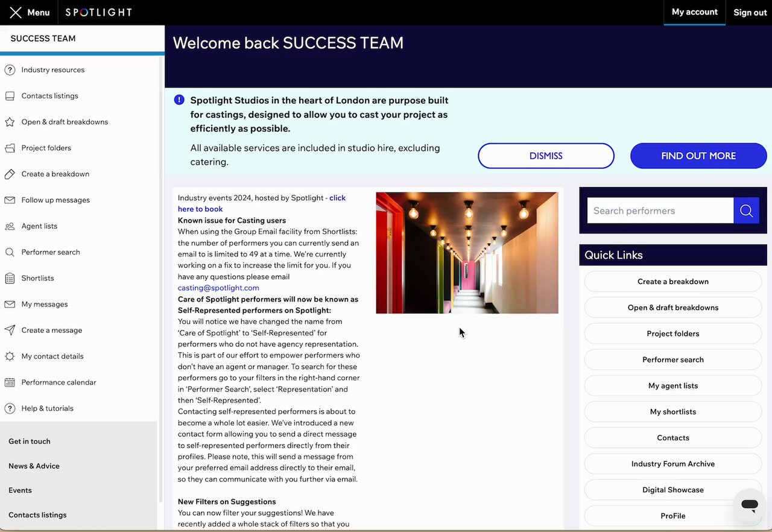Click the Create a breakdown pencil icon
Screen dimensions: 772x532
(x=10, y=174)
